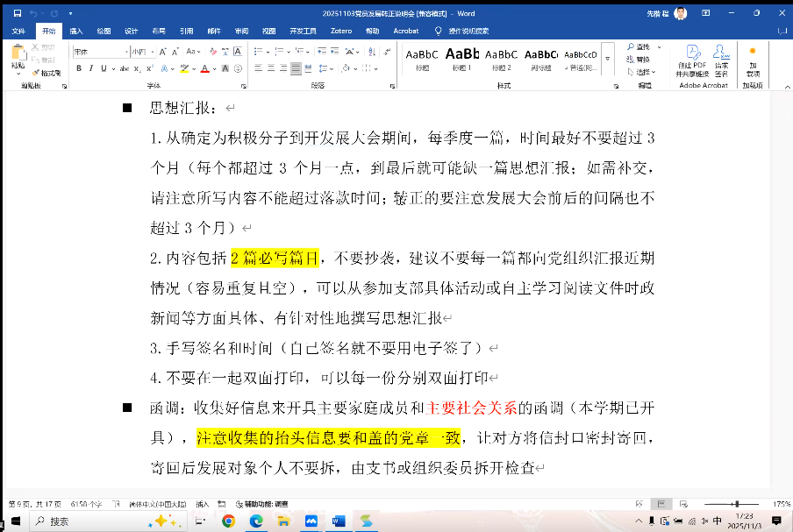Click the Format Painter (格式刷) tool
The width and height of the screenshot is (793, 532).
[46, 73]
